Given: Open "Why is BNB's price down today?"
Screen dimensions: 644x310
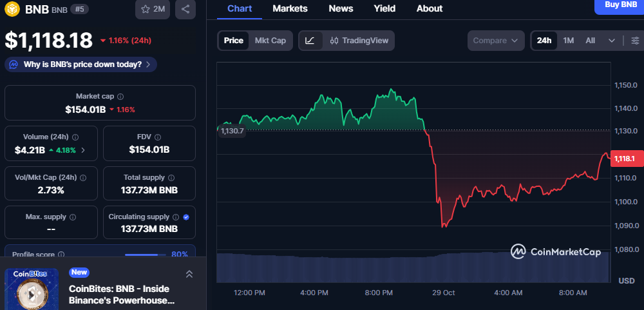Looking at the screenshot, I should [x=81, y=64].
